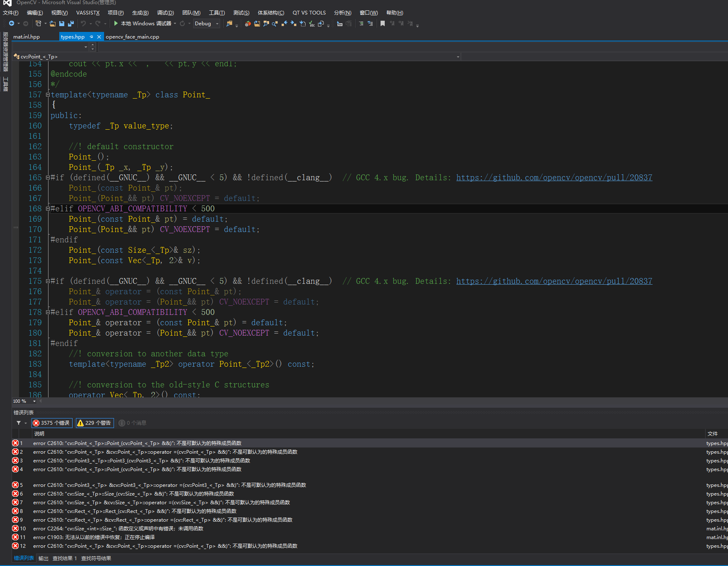Viewport: 728px width, 566px height.
Task: Pin the types.hpp tab
Action: [91, 37]
